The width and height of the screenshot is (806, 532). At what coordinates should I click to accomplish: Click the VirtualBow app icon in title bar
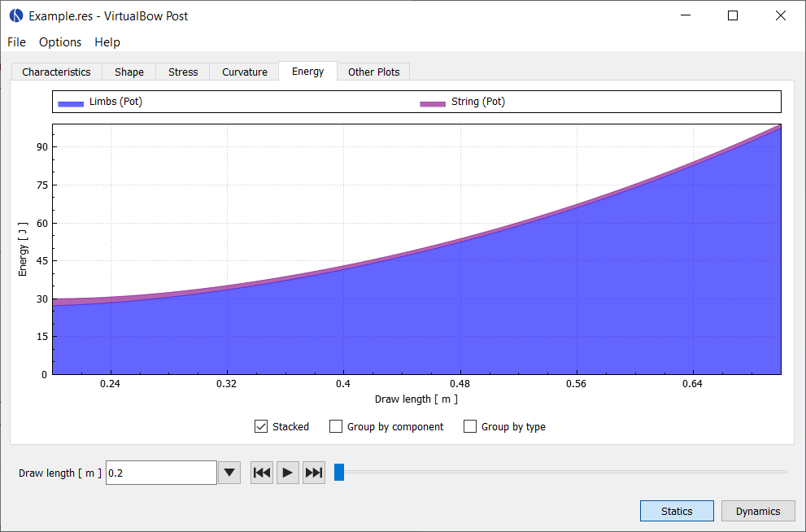(x=16, y=15)
